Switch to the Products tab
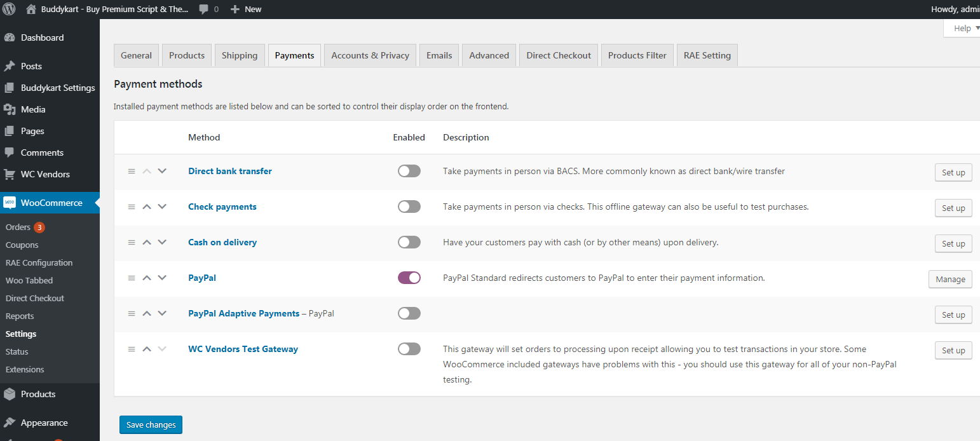Image resolution: width=980 pixels, height=441 pixels. click(x=187, y=55)
